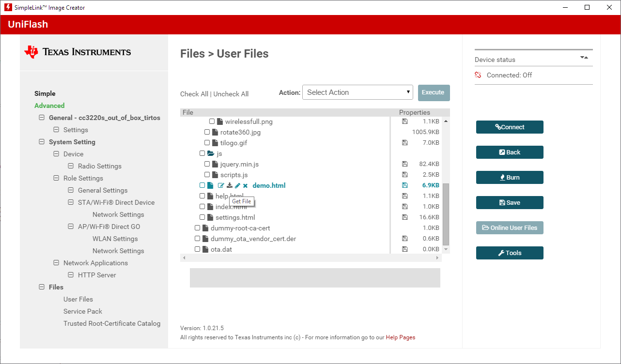
Task: Click the file icon beside tilogo.gif
Action: point(215,143)
